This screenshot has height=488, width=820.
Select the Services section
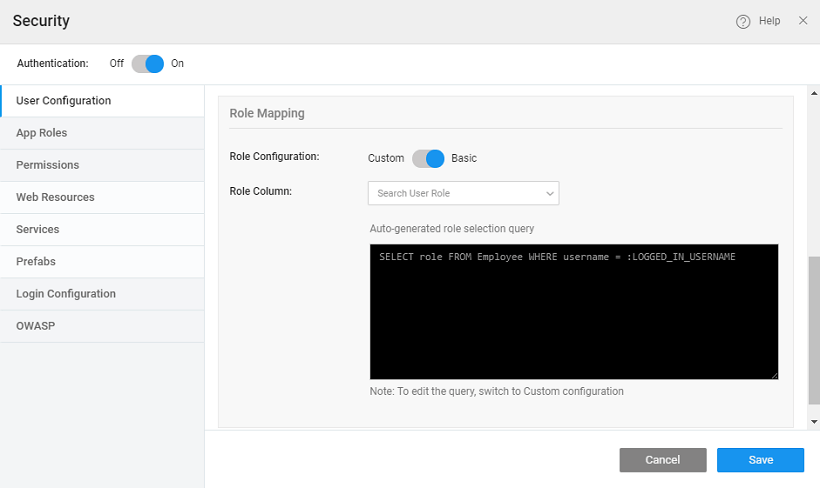pyautogui.click(x=38, y=229)
